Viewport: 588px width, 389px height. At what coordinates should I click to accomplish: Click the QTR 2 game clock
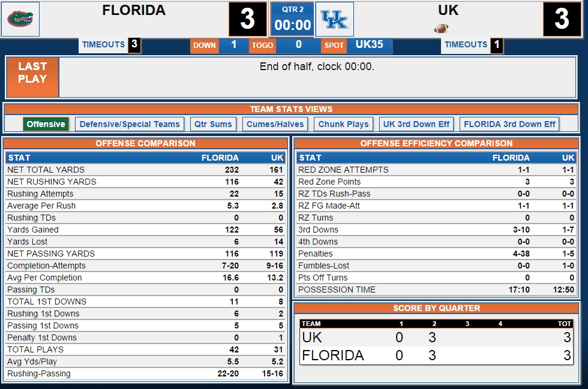293,19
